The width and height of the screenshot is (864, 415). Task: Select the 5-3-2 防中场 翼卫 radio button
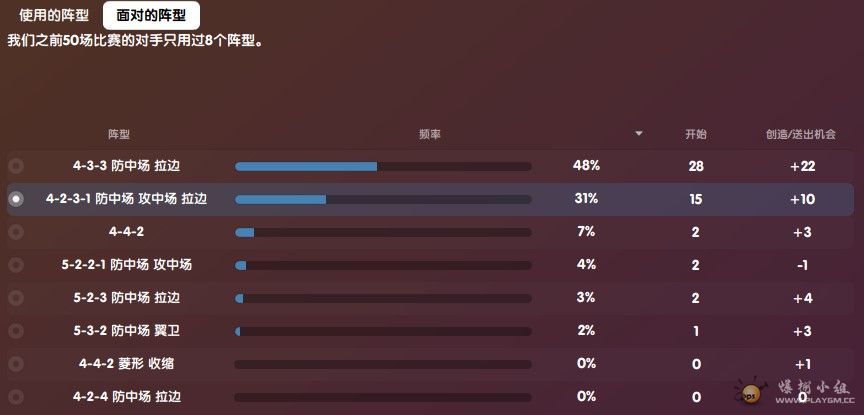(x=16, y=331)
